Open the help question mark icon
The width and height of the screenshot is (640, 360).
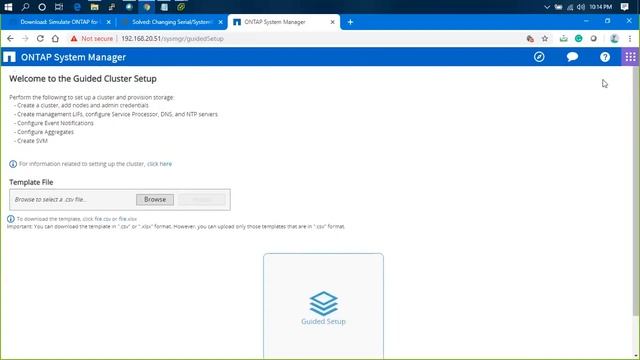click(x=605, y=57)
